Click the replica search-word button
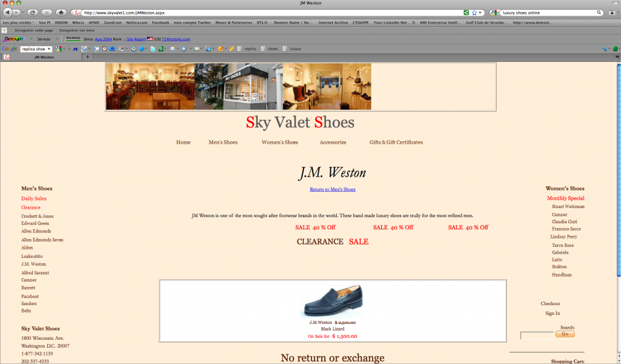Screen dimensions: 621x364 pyautogui.click(x=246, y=49)
